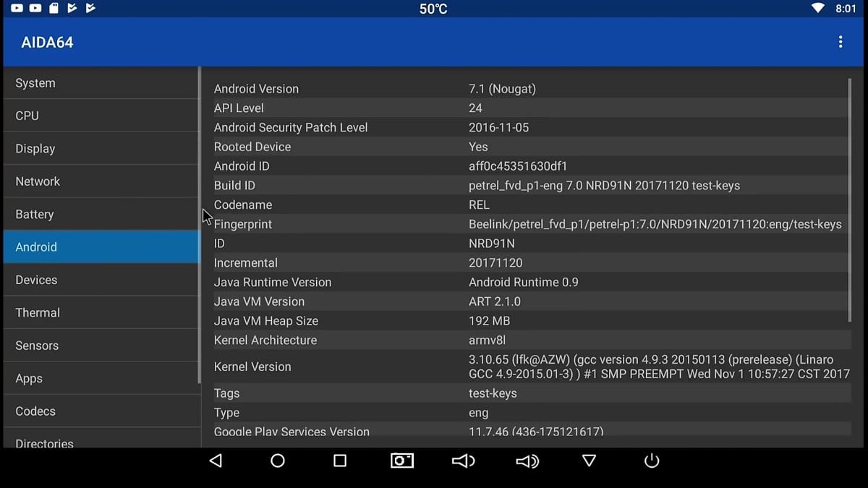Open the Thermal category

point(101,312)
